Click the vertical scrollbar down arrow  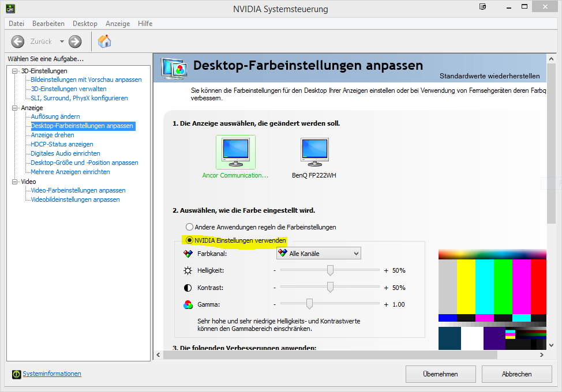(x=551, y=345)
